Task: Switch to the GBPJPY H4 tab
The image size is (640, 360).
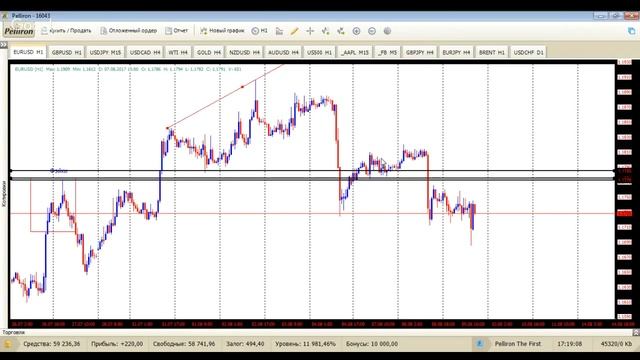Action: coord(420,53)
